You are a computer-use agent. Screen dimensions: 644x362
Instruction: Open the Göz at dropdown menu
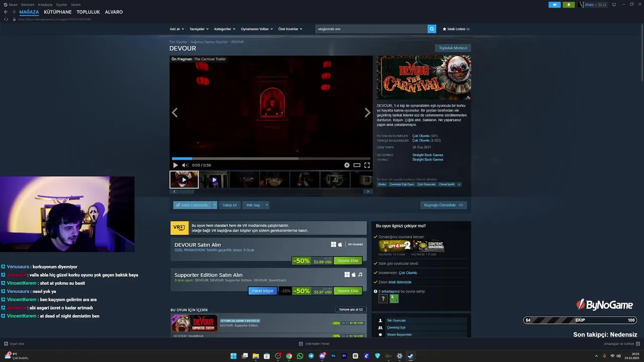pos(177,29)
